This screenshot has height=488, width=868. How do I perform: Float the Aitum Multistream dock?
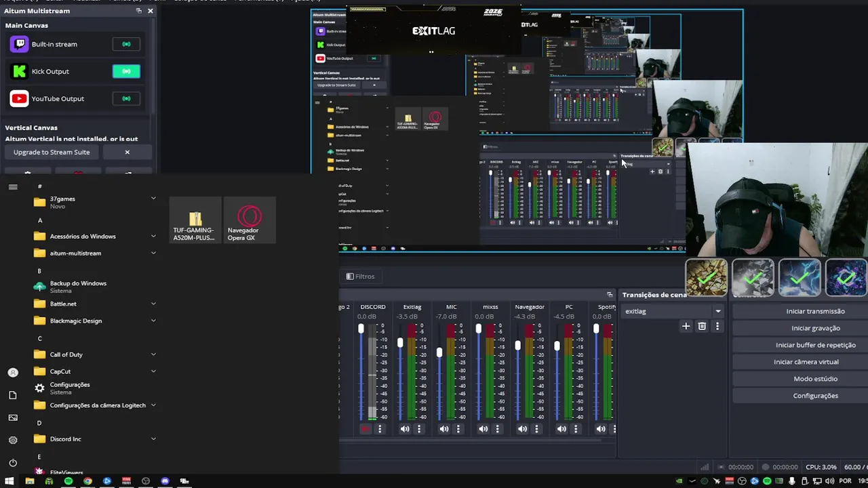[x=139, y=11]
